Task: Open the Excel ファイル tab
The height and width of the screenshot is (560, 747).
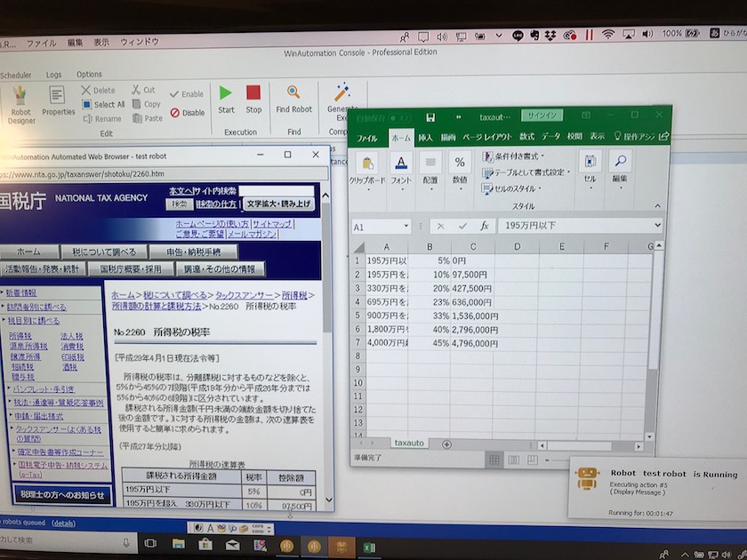Action: 366,138
